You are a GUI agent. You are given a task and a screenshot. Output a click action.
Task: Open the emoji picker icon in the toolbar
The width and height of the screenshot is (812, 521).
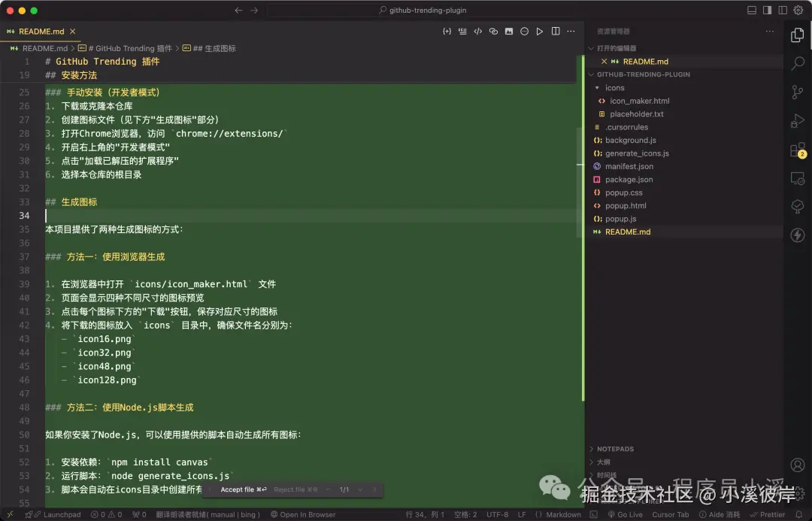524,31
